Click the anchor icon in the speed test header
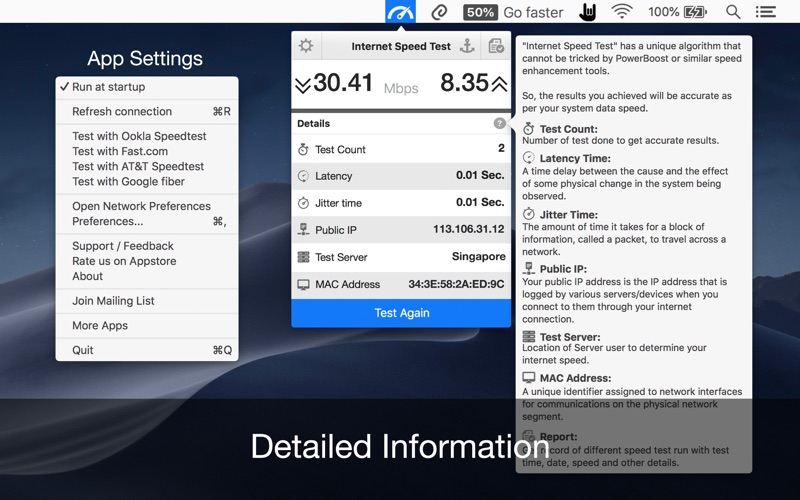The width and height of the screenshot is (800, 500). pyautogui.click(x=467, y=46)
